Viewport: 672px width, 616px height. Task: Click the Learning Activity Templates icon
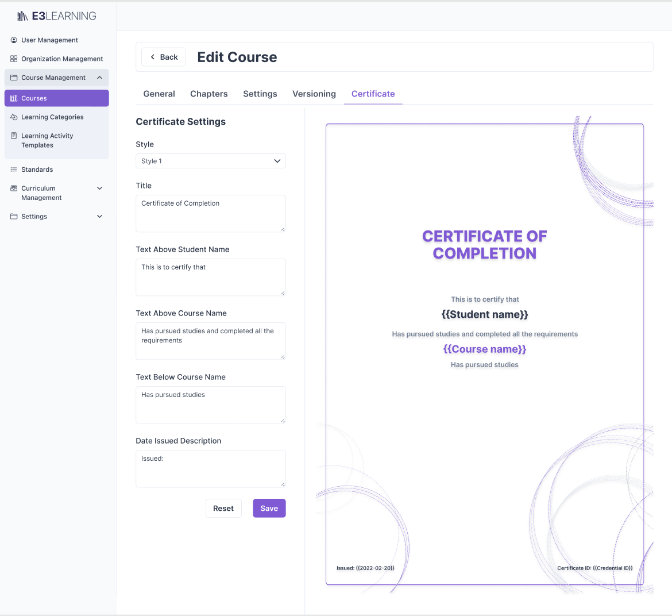click(14, 136)
